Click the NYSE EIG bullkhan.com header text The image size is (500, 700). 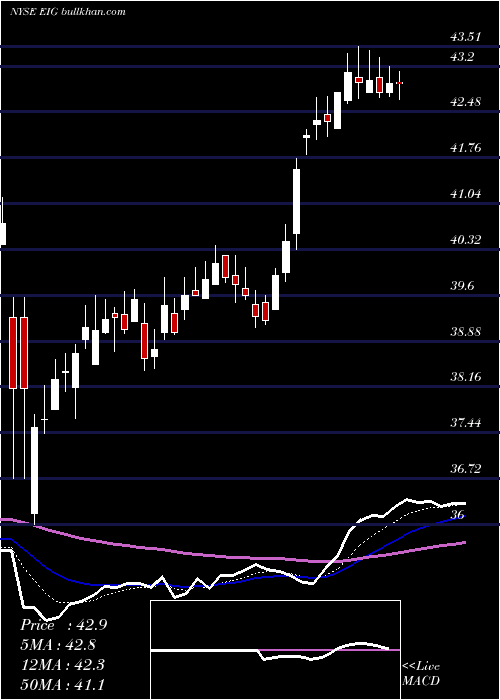point(67,12)
